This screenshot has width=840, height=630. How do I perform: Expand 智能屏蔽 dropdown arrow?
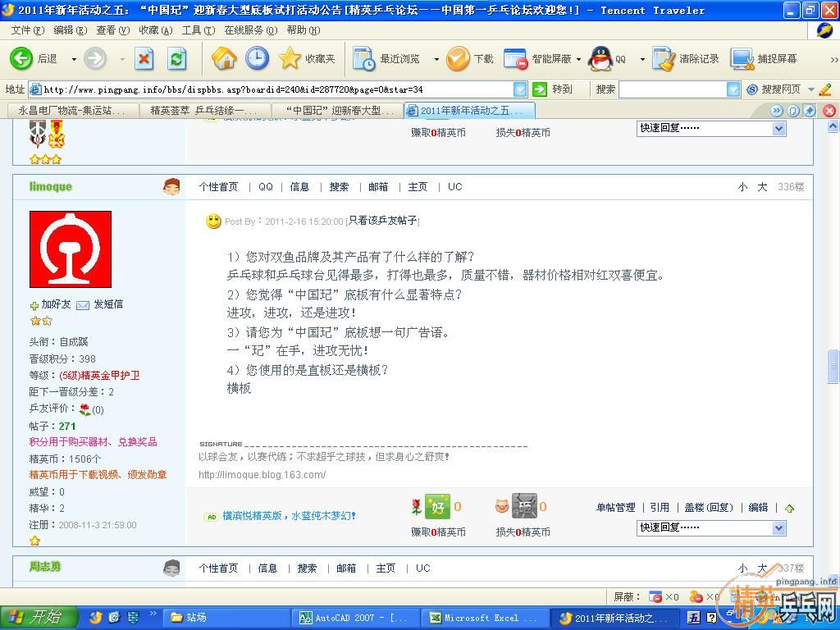pos(578,59)
